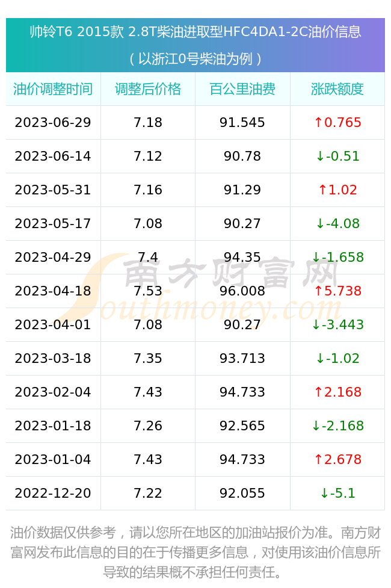Select the 92.565 cell for 2023-01-18

coord(242,426)
